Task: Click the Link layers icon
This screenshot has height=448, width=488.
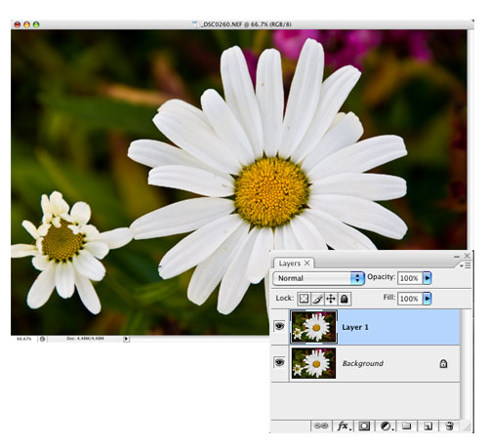Action: click(321, 426)
